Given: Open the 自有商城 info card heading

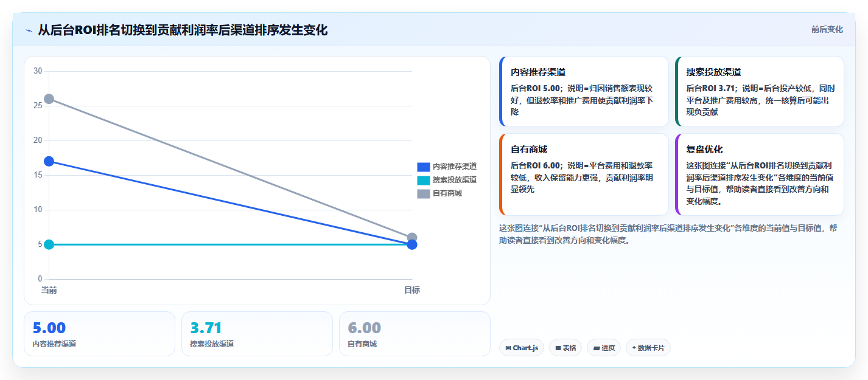Looking at the screenshot, I should 529,150.
